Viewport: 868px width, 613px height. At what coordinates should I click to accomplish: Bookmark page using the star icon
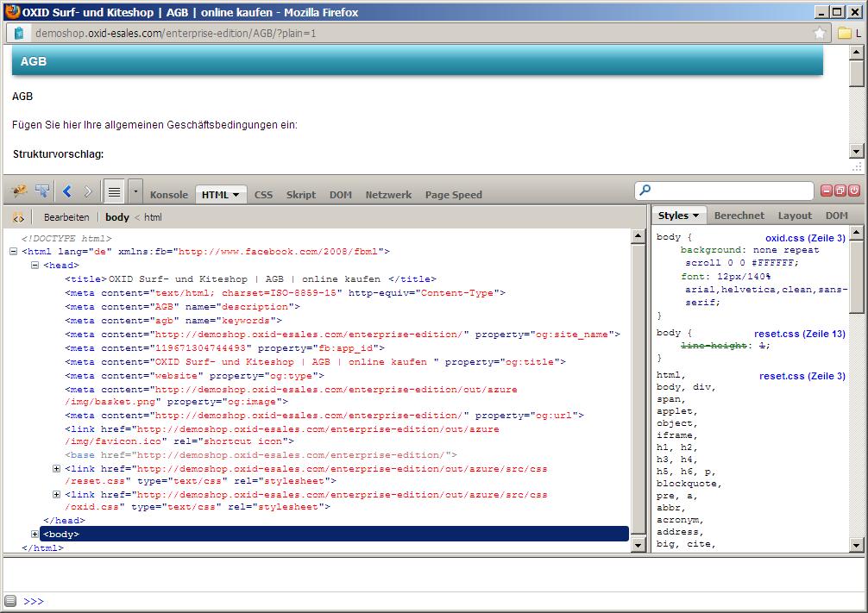[x=820, y=33]
